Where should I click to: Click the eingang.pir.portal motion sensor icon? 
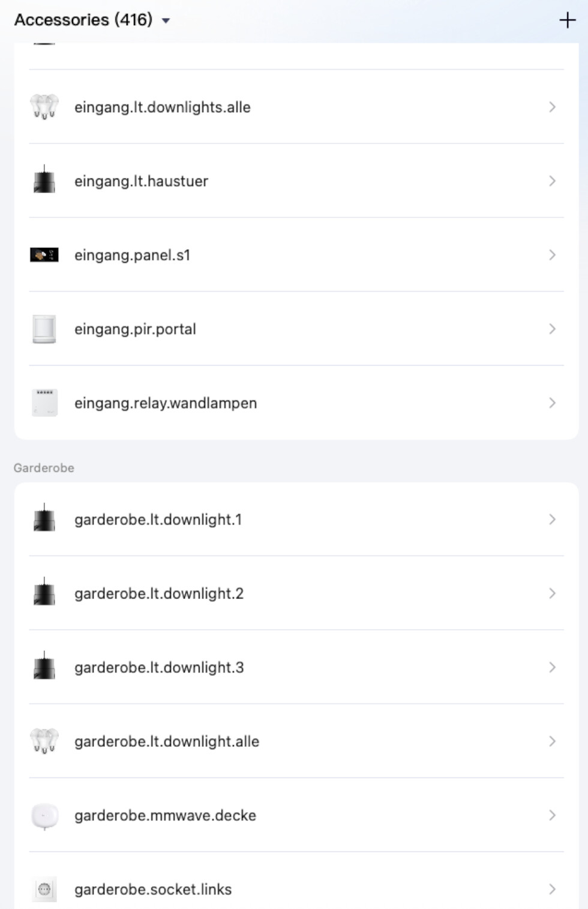click(44, 329)
